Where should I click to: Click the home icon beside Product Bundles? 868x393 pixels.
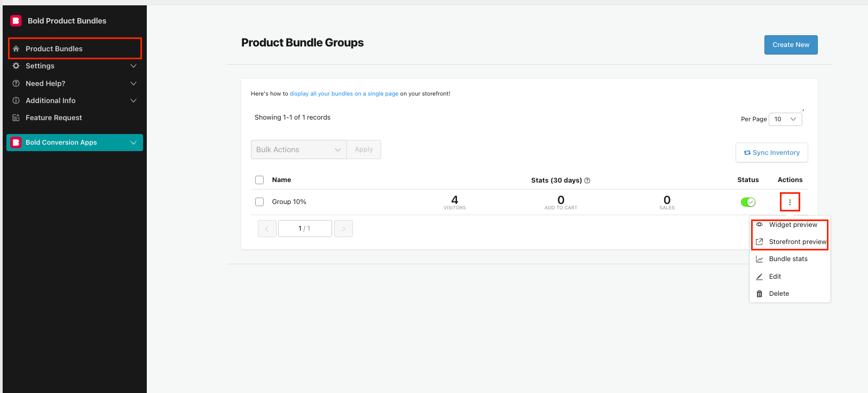[x=16, y=49]
